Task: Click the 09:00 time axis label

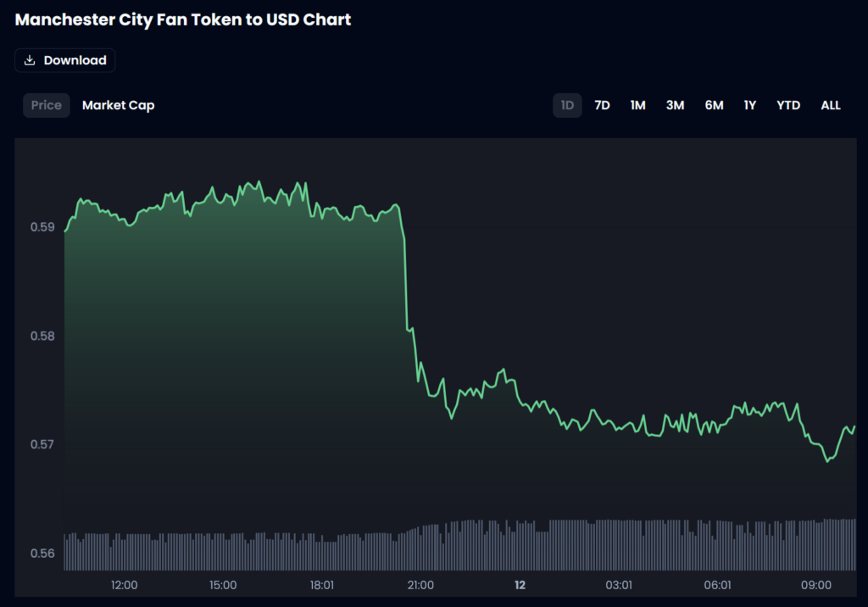Action: pos(816,585)
